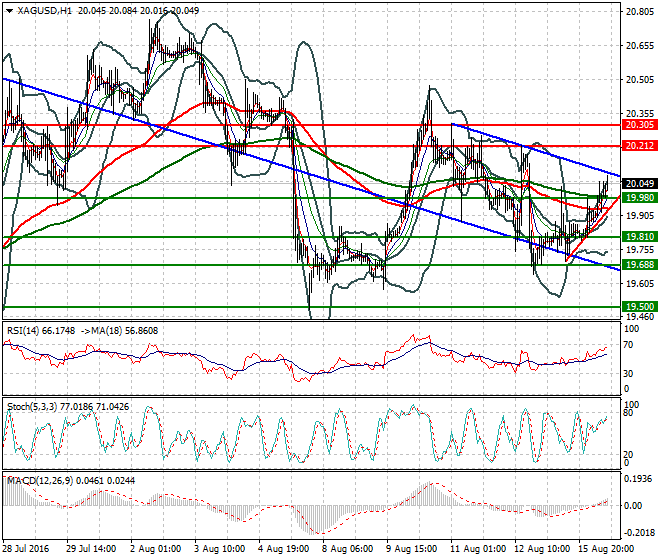Click the chart menu triangle beside XAGUSD,H1
Image resolution: width=660 pixels, height=560 pixels.
coord(9,11)
